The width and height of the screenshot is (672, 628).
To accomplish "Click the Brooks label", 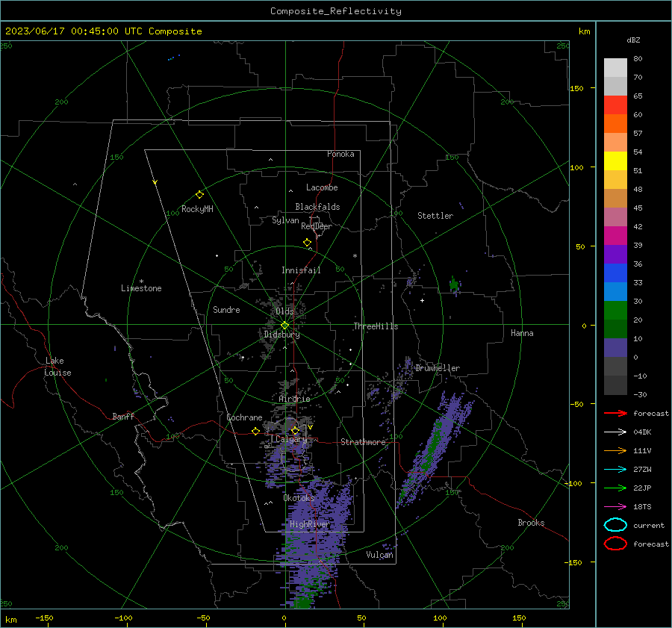I will coord(531,523).
